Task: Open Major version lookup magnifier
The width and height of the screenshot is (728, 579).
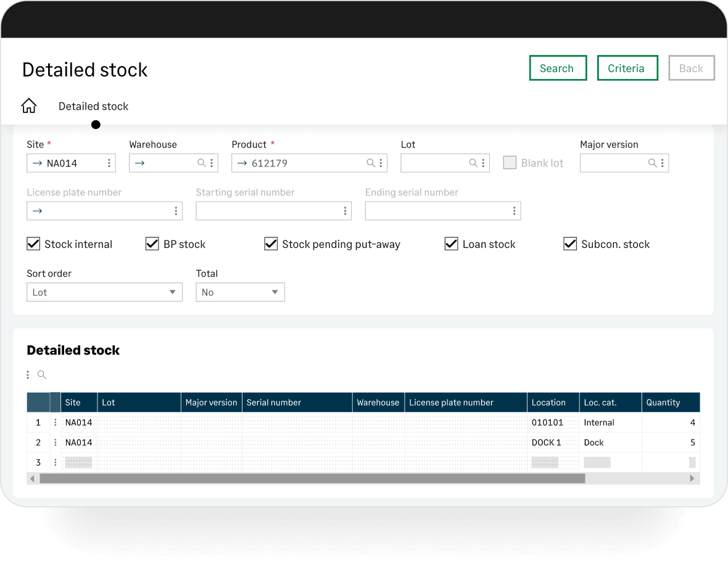Action: [x=652, y=163]
